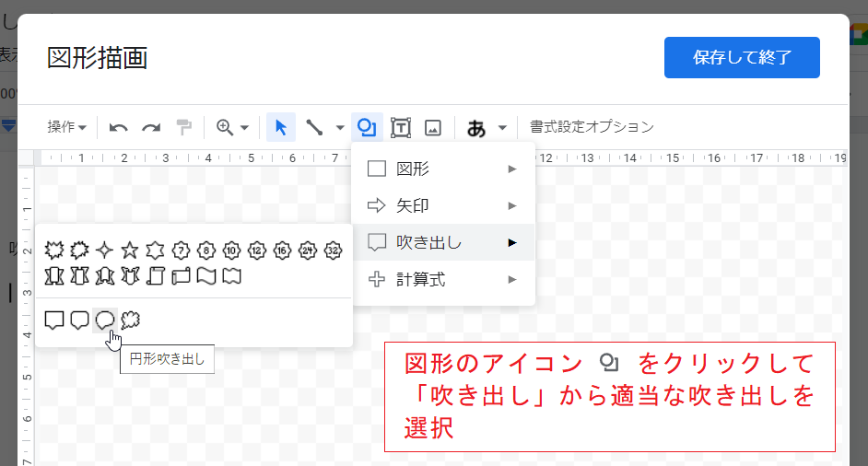Select the up ribbon shape

(x=54, y=275)
